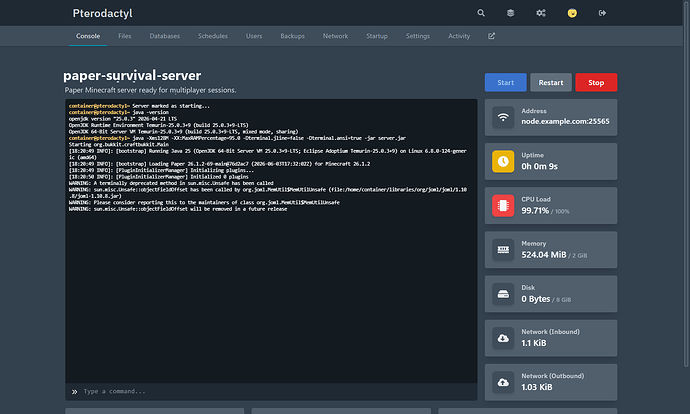This screenshot has height=414, width=690.
Task: Click the Network Outbound cloud upload icon
Action: pyautogui.click(x=503, y=382)
